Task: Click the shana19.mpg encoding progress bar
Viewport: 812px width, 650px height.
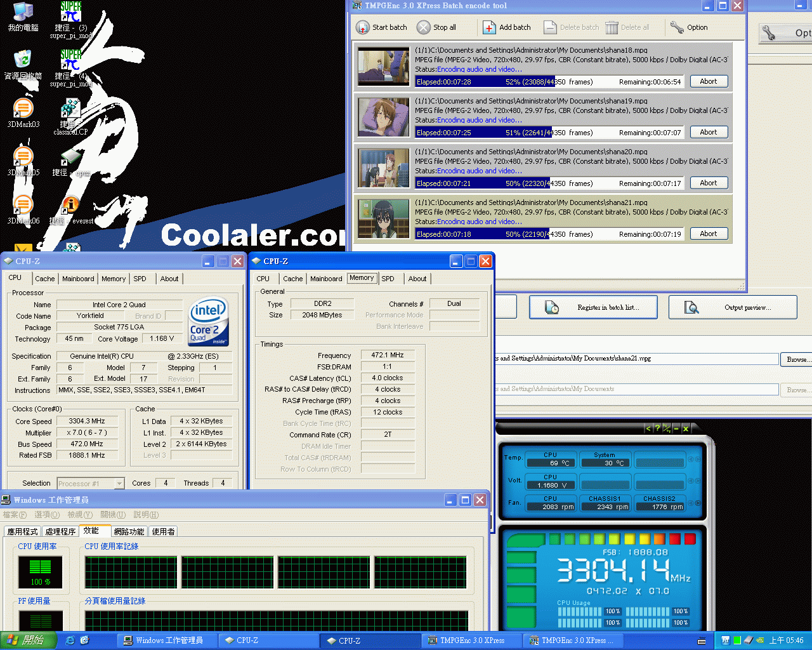Action: [x=549, y=133]
